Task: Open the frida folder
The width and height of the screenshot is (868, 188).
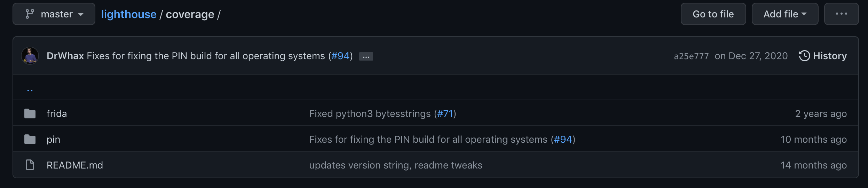Action: coord(57,113)
